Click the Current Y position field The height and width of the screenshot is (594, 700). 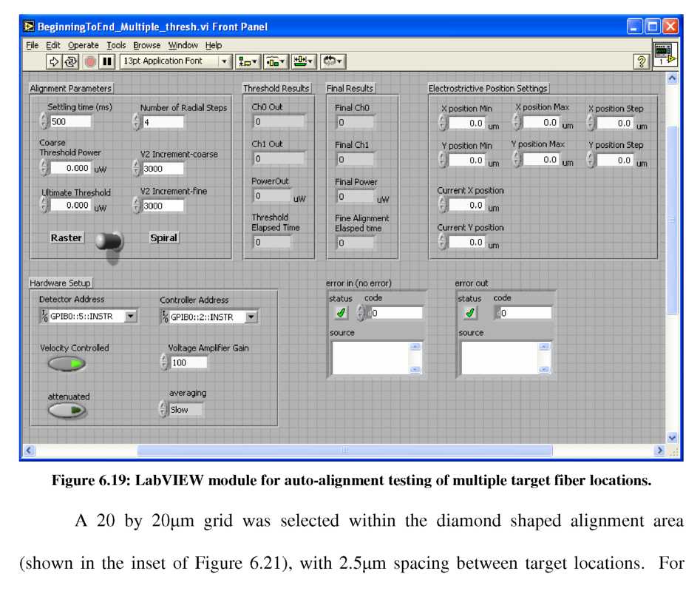pyautogui.click(x=466, y=242)
